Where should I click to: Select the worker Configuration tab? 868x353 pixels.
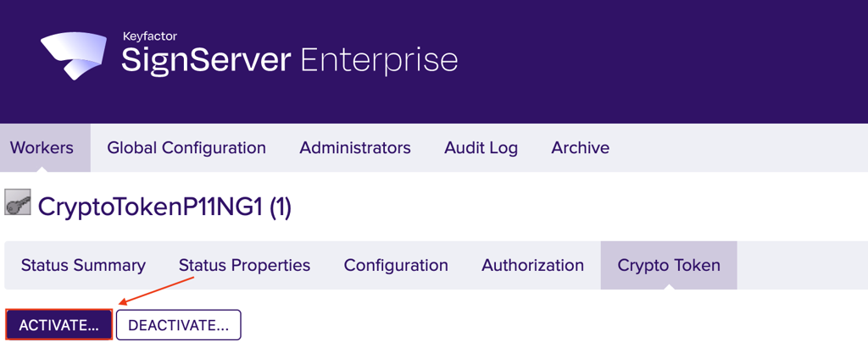(x=396, y=265)
